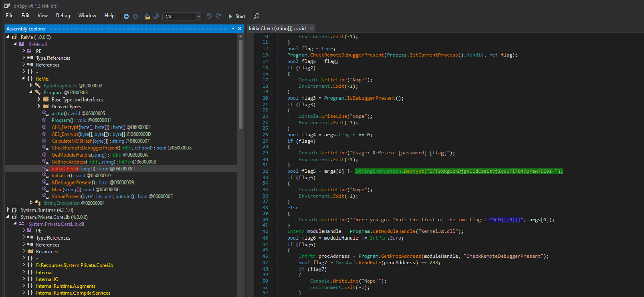This screenshot has width=644, height=297.
Task: Collapse the ReMe (1.0.0.0) assembly node
Action: 8,37
